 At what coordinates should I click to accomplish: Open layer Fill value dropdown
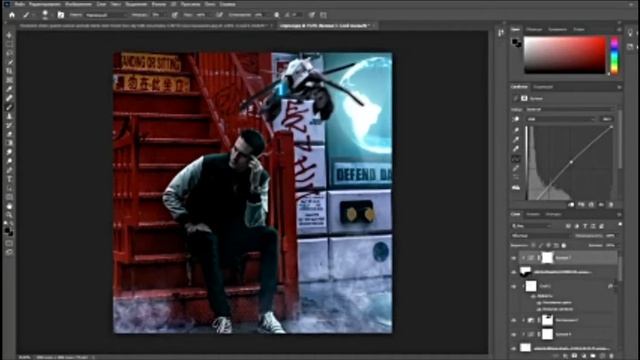point(611,246)
